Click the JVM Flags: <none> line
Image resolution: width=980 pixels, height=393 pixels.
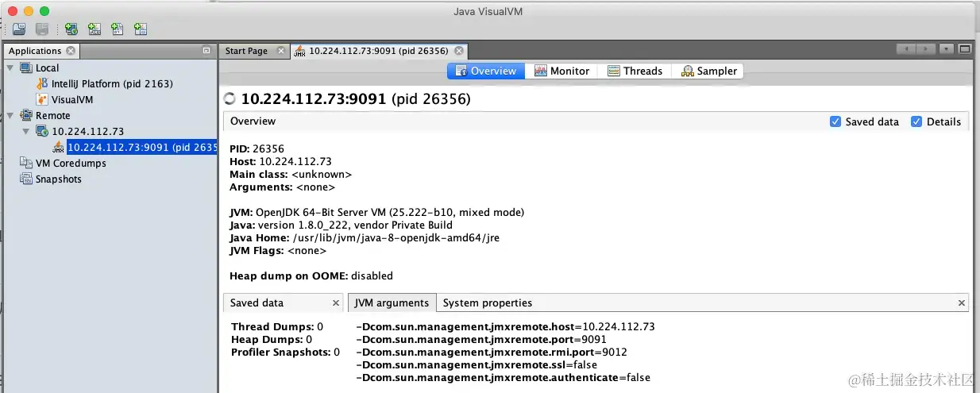click(278, 250)
